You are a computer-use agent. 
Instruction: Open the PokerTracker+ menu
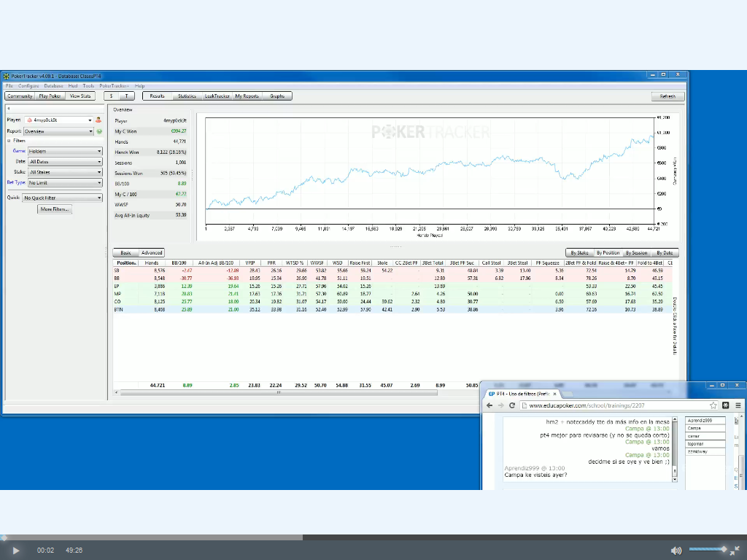(x=115, y=86)
